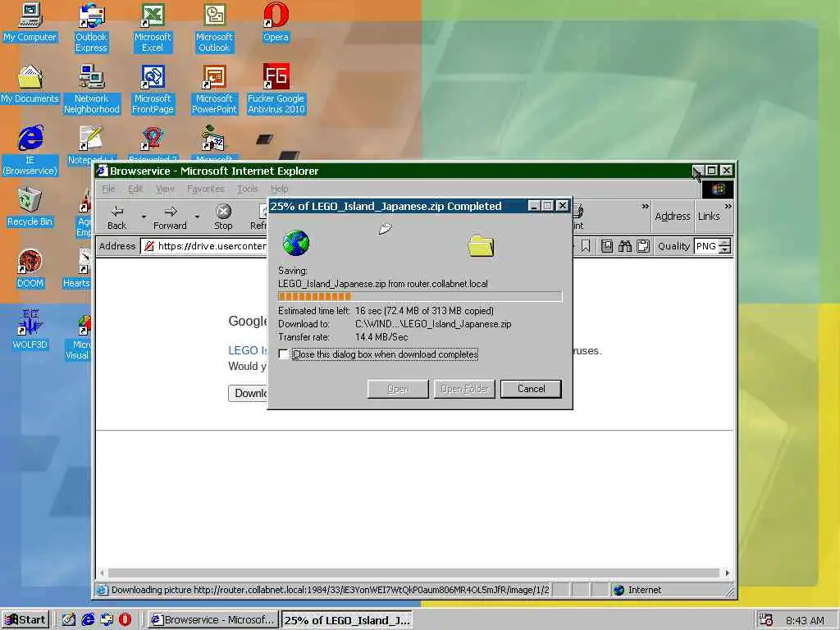This screenshot has height=630, width=840.
Task: Click the bookmark ribbon icon in Browservice toolbar
Action: [x=586, y=246]
